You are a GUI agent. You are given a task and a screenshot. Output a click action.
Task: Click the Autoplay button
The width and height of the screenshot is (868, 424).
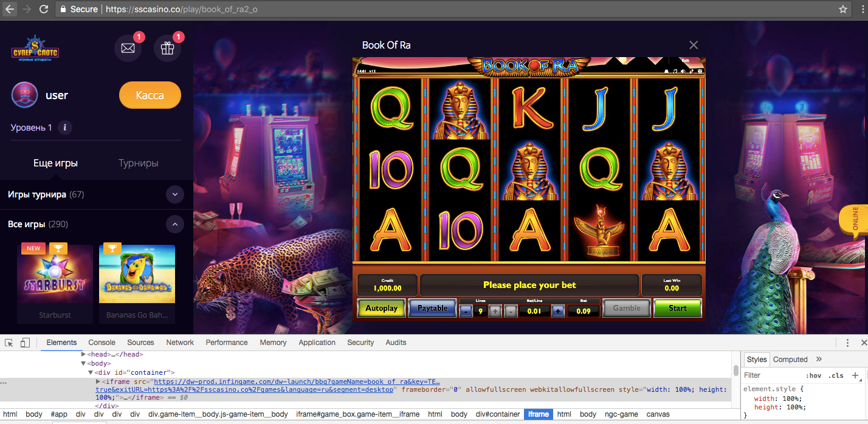pyautogui.click(x=381, y=308)
